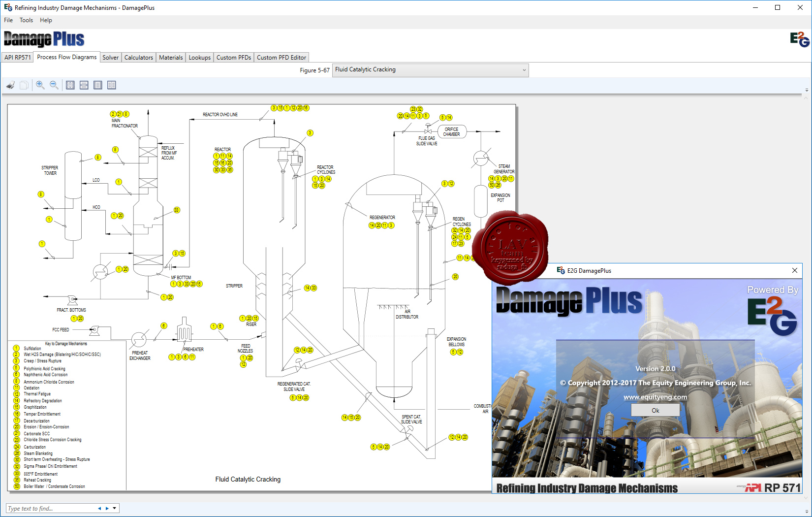Click the Print icon in the viewer toolbar
The image size is (812, 517).
10,85
